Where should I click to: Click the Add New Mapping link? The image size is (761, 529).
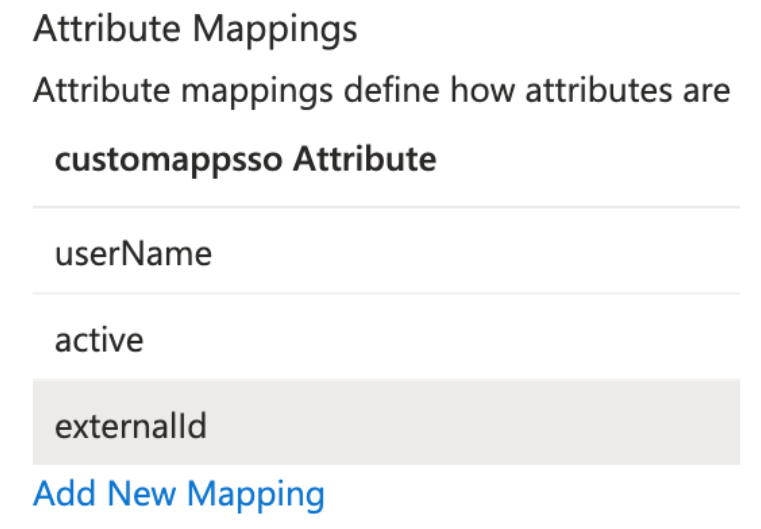179,494
